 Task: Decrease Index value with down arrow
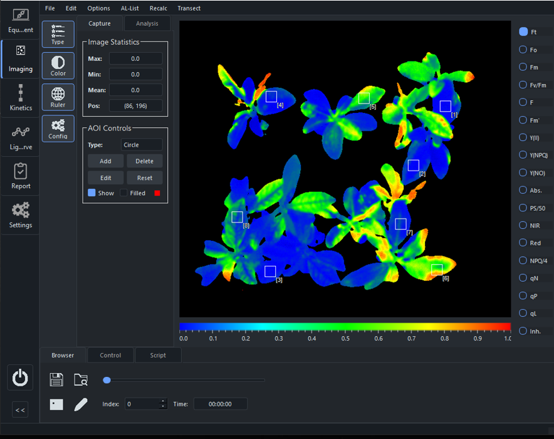pyautogui.click(x=163, y=407)
